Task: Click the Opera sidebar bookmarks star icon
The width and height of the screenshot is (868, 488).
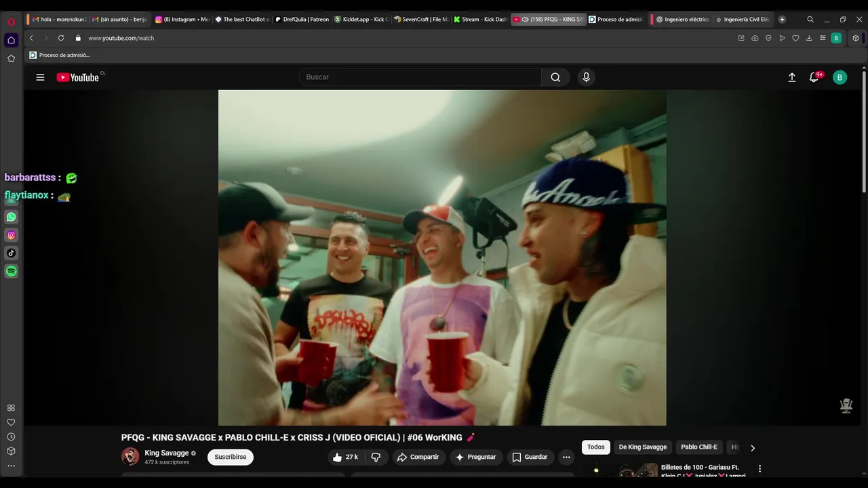Action: (12, 58)
